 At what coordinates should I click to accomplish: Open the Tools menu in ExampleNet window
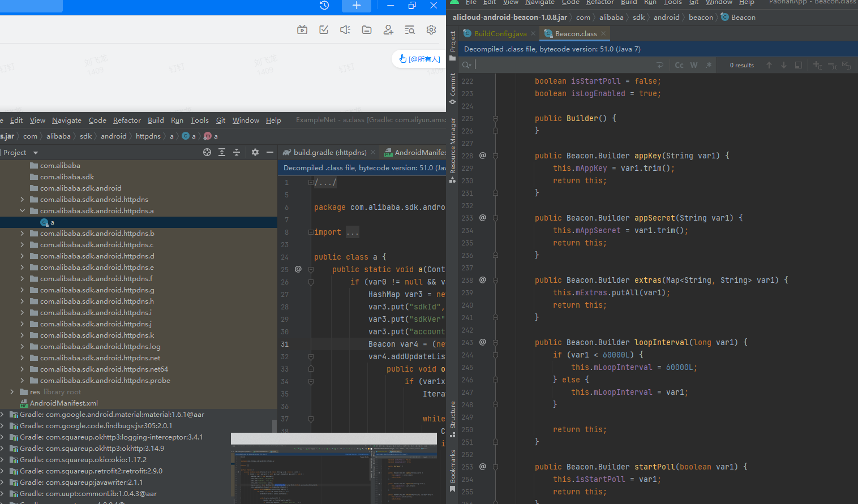pyautogui.click(x=199, y=120)
